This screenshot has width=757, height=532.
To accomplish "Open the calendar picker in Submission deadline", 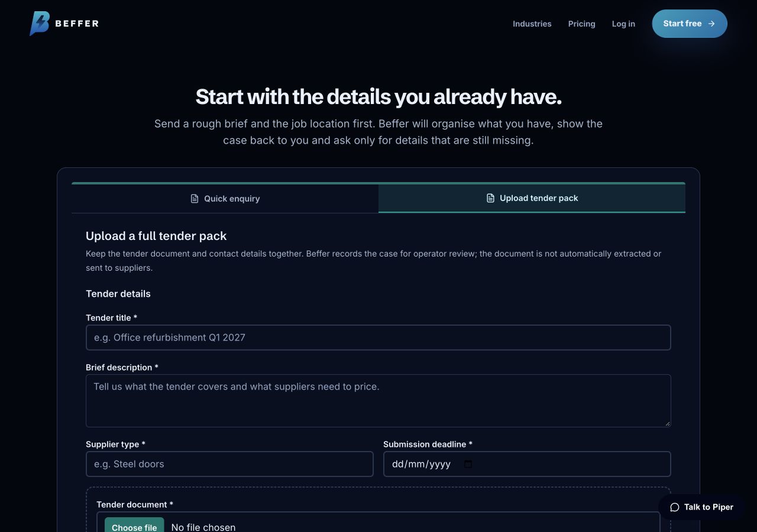I will tap(468, 464).
